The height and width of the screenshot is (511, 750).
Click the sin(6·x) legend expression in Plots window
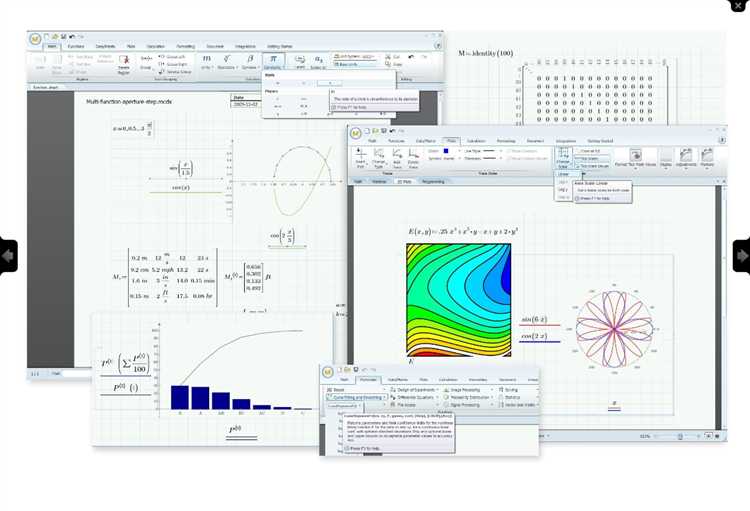click(534, 319)
